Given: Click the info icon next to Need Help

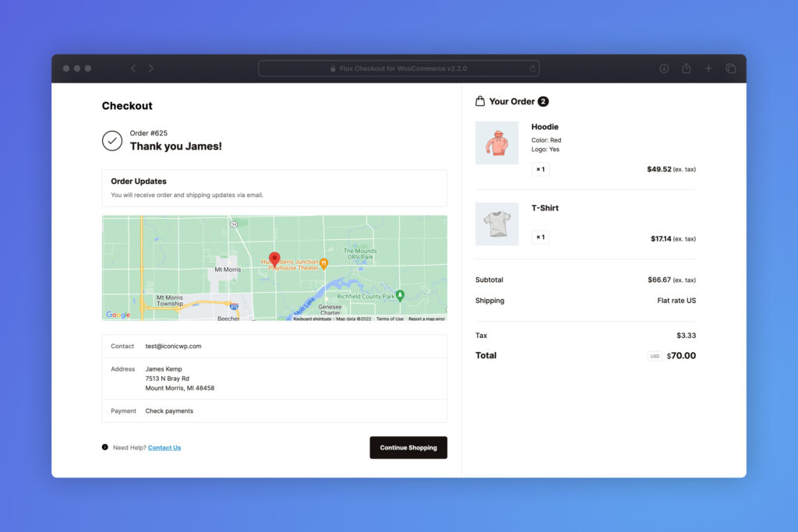Looking at the screenshot, I should tap(105, 447).
